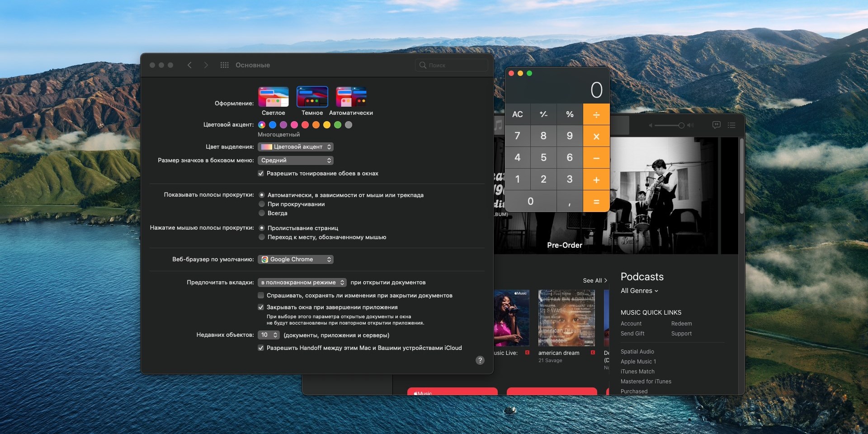Click the minus key on Calculator
This screenshot has width=868, height=434.
coord(596,158)
